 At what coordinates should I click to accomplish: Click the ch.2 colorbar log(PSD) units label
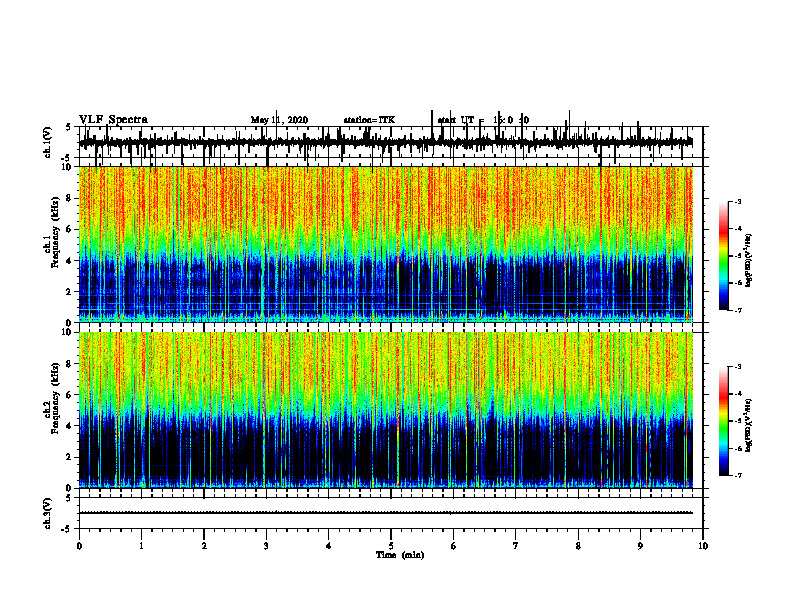click(748, 425)
